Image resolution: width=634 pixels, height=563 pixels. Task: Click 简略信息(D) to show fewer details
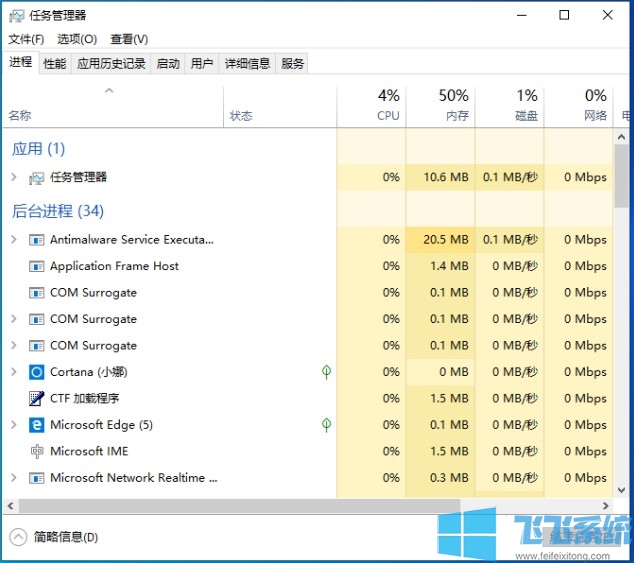point(66,537)
